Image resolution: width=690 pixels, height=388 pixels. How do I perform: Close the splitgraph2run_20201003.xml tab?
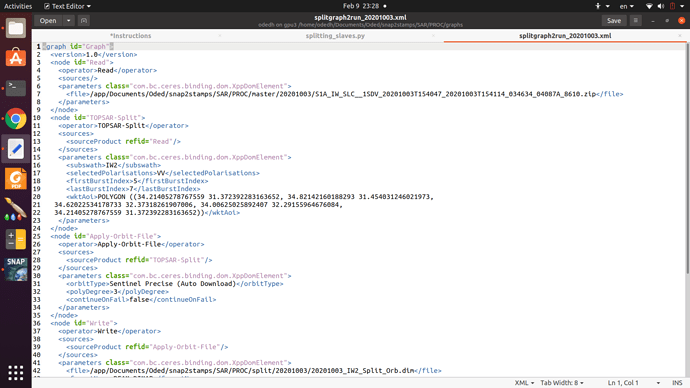(680, 36)
